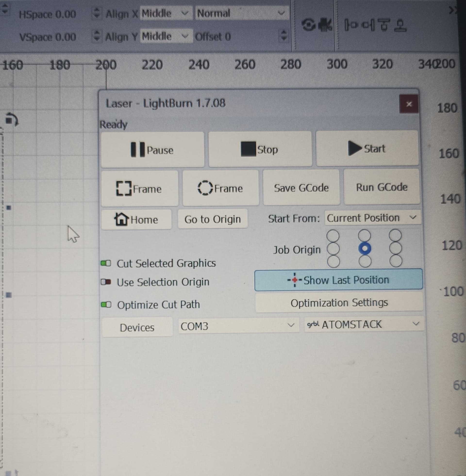466x476 pixels.
Task: Click the rectangular Frame button
Action: click(140, 188)
